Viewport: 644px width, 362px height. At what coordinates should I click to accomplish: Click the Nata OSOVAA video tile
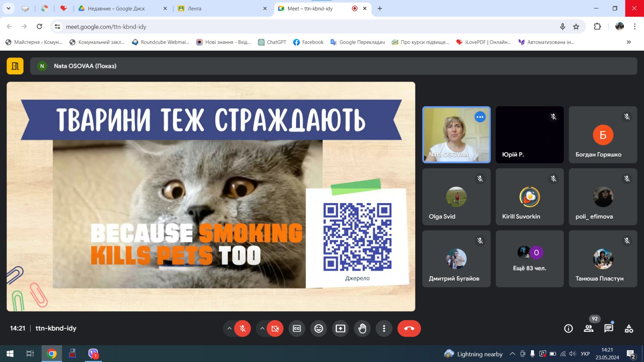(456, 135)
